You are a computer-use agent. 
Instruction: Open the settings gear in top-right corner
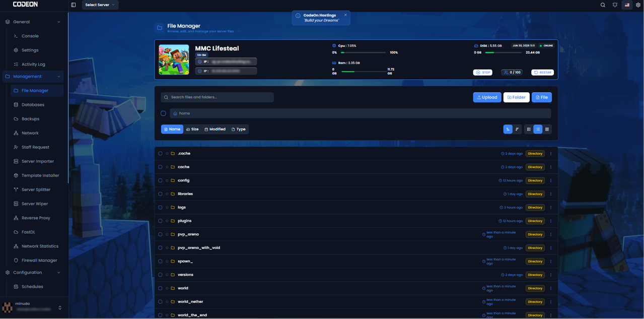tap(638, 5)
